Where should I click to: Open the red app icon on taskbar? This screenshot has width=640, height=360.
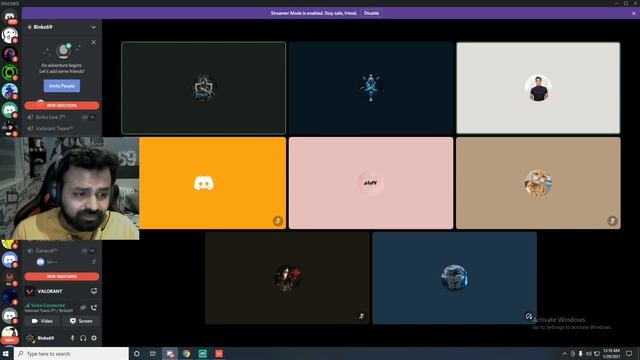click(x=219, y=353)
